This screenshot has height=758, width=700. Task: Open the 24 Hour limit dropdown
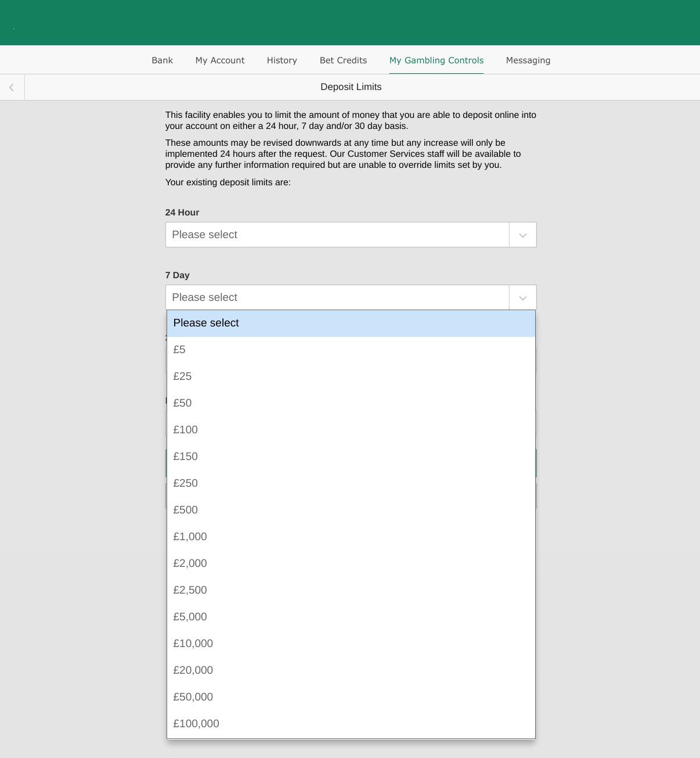coord(351,235)
